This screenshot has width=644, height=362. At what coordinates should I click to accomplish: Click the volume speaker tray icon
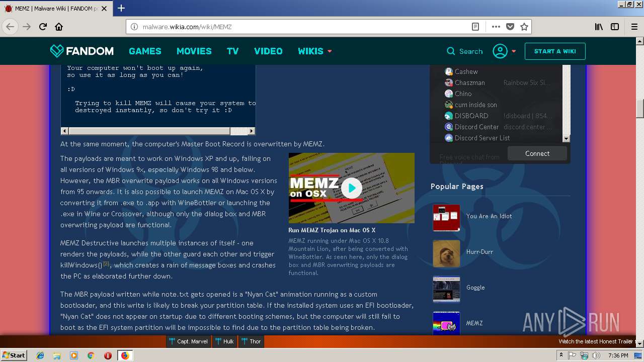click(x=596, y=355)
